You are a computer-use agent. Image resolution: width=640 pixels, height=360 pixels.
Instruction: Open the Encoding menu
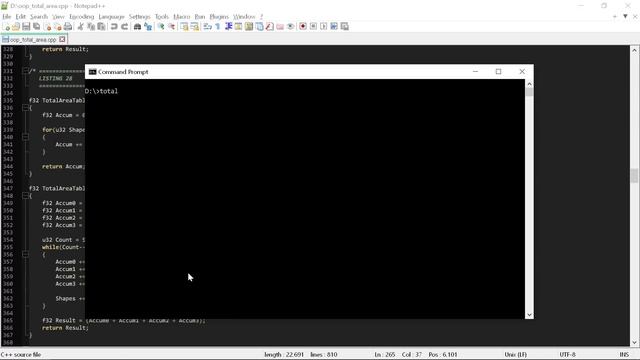pyautogui.click(x=81, y=17)
